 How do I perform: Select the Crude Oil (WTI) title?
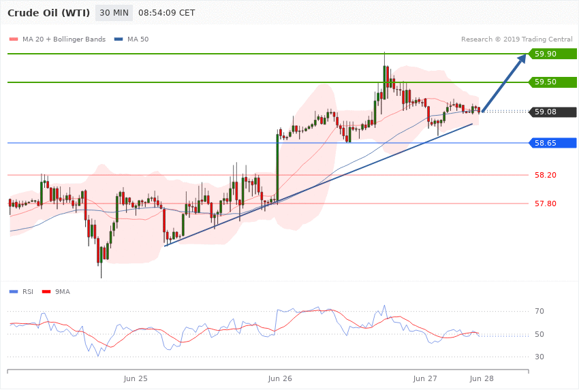[x=49, y=13]
